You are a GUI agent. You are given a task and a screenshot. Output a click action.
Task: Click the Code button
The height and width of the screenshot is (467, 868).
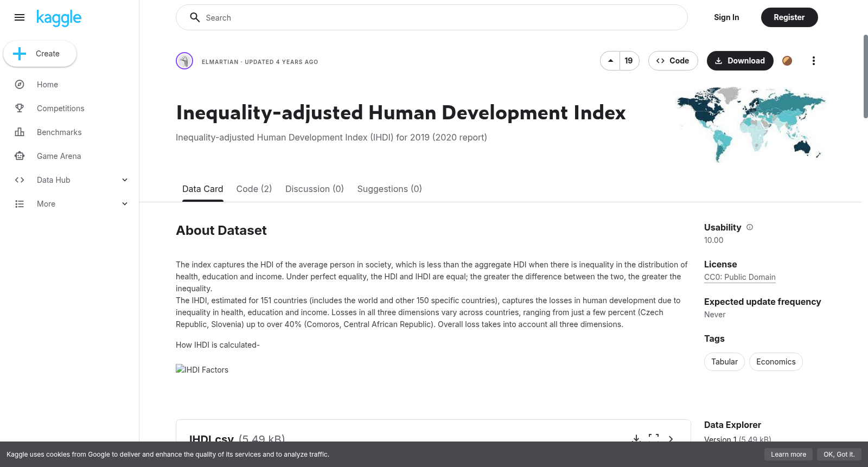click(x=673, y=61)
